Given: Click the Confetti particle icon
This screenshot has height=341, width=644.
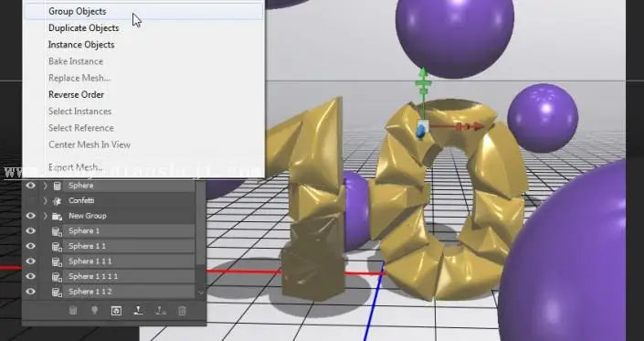Looking at the screenshot, I should click(x=57, y=201).
